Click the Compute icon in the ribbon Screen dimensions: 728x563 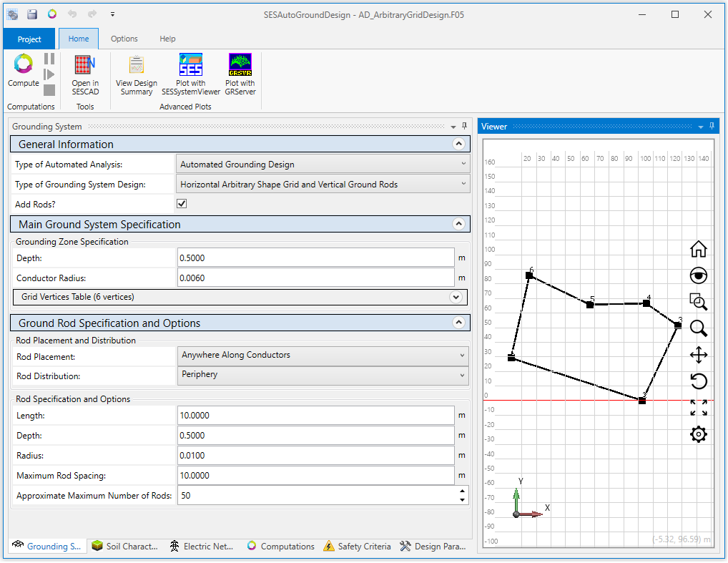point(24,65)
